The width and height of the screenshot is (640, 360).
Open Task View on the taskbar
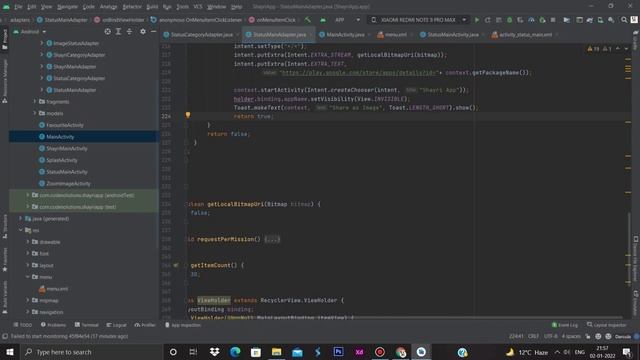tap(193, 352)
